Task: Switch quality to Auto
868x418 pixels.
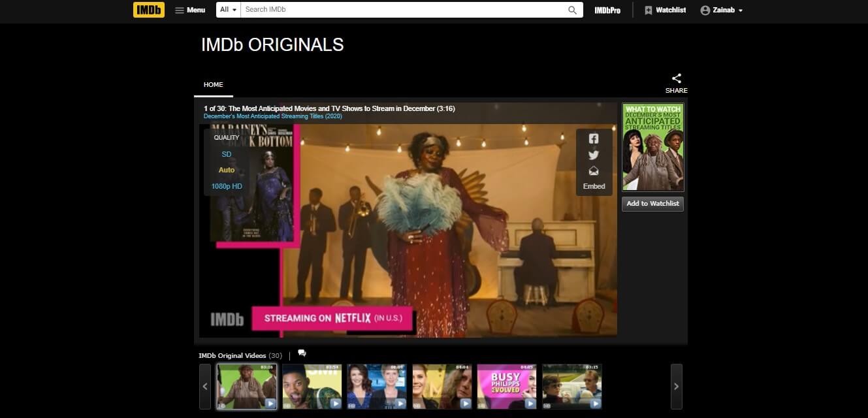Action: (x=226, y=170)
